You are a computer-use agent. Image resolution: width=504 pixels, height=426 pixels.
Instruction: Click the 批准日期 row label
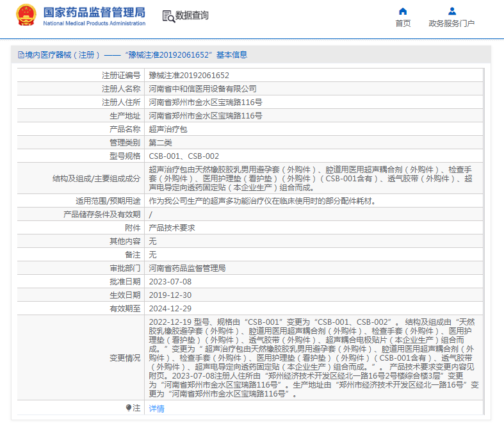(125, 282)
